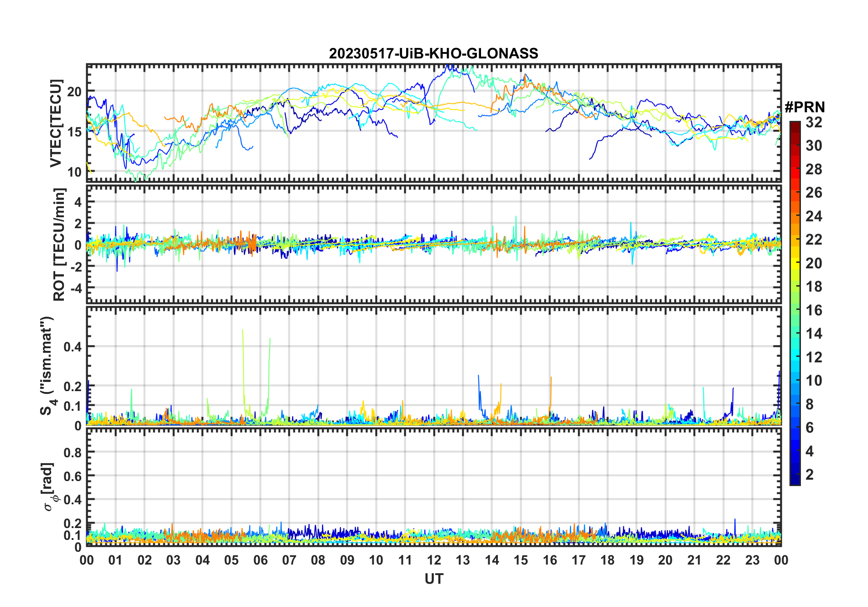The width and height of the screenshot is (868, 607).
Task: Click PRN colorbar tick label "4"
Action: point(810,451)
